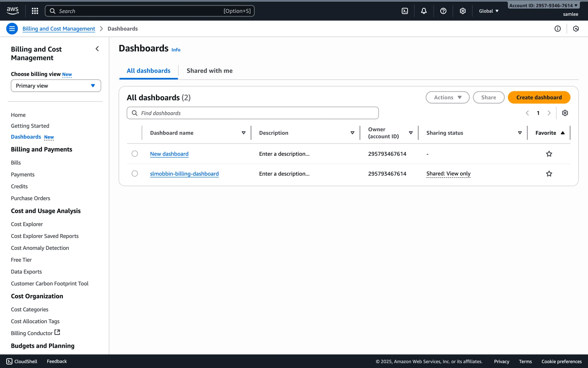Click Create dashboard button
The image size is (588, 368).
tap(539, 97)
